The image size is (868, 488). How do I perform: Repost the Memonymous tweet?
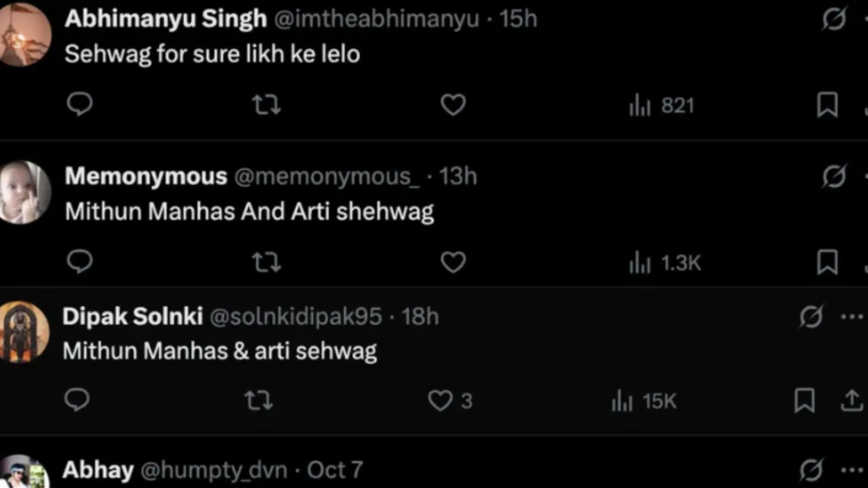coord(267,262)
